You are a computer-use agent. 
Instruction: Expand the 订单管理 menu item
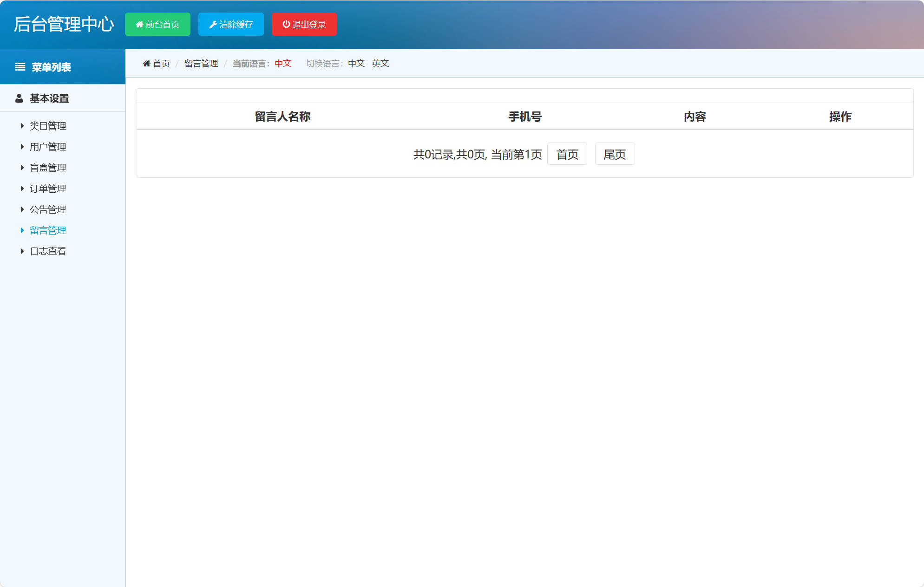pos(22,188)
